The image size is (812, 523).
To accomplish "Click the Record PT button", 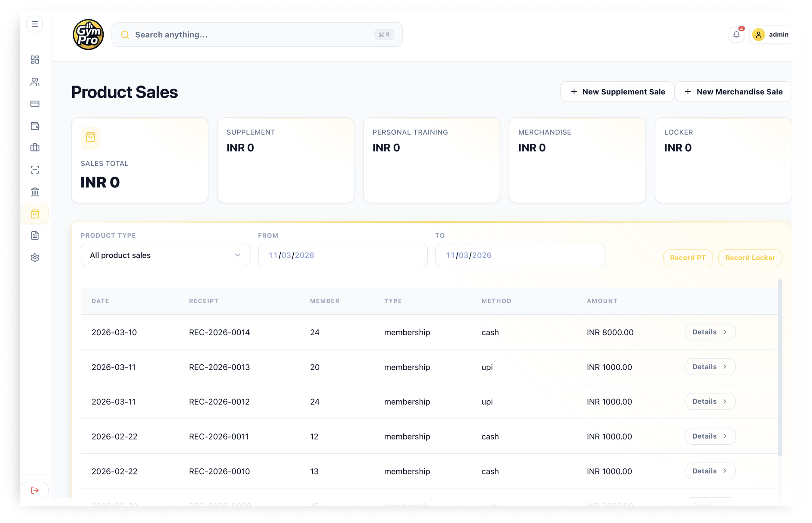I will [x=688, y=257].
